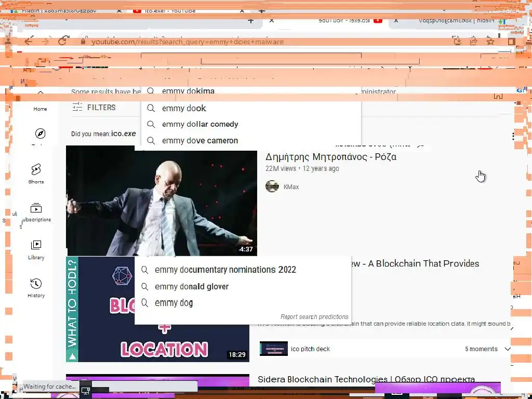Expand the 5 moments chevron

point(507,349)
